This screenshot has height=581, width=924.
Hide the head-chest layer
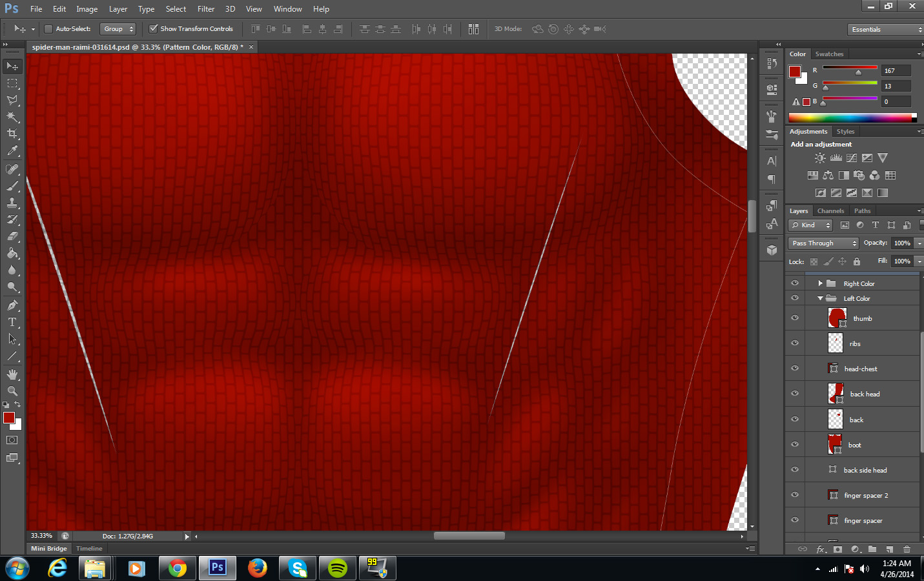coord(795,369)
